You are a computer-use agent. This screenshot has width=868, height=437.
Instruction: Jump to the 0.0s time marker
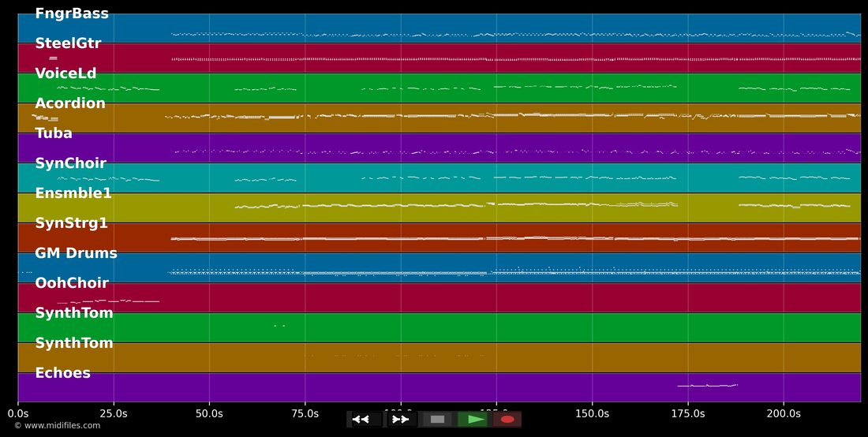coord(17,413)
